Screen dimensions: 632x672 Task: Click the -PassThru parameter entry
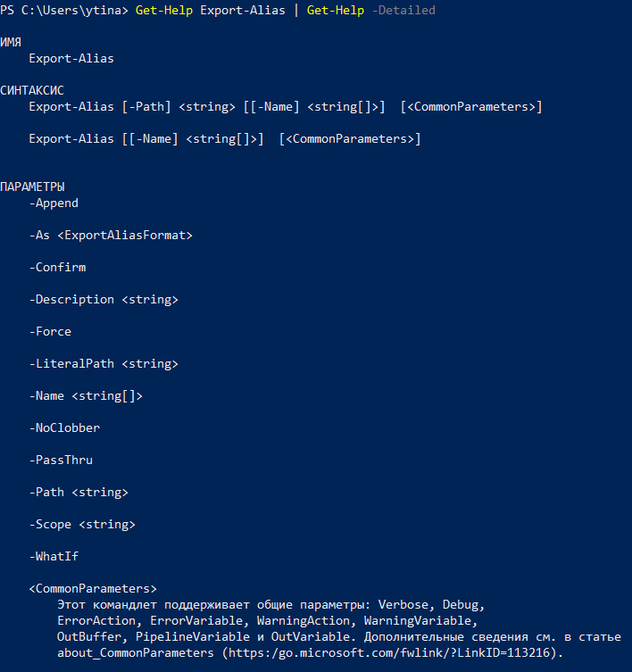pos(61,460)
